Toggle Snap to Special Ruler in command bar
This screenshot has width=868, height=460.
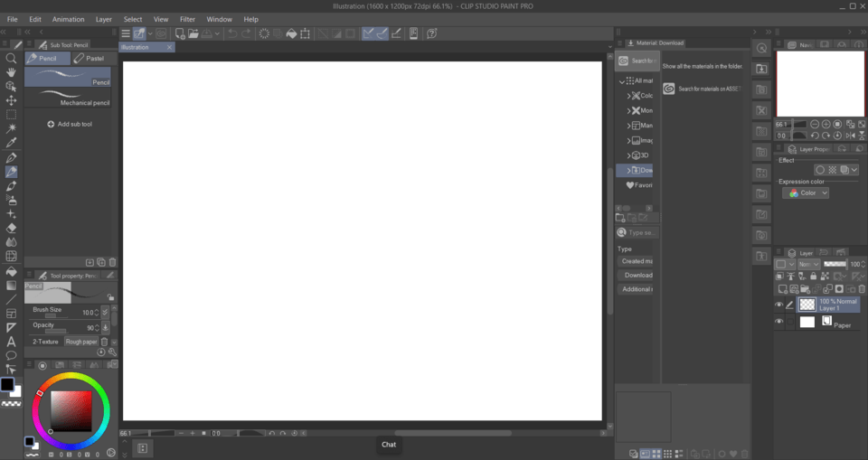(382, 33)
